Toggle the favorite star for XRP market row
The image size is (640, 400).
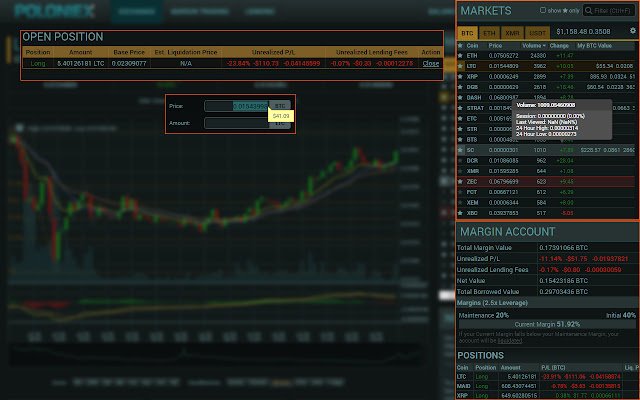[x=460, y=76]
